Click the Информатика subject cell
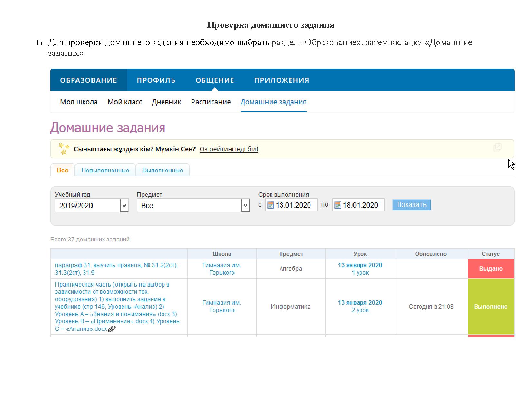This screenshot has width=532, height=411. [x=291, y=307]
